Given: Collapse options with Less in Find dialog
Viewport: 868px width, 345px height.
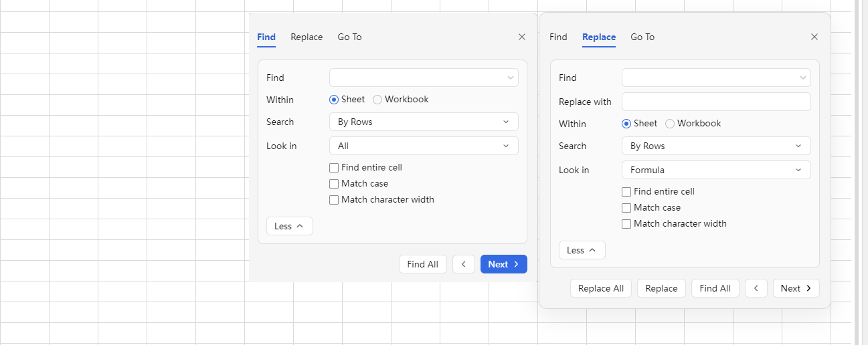Looking at the screenshot, I should pos(290,226).
